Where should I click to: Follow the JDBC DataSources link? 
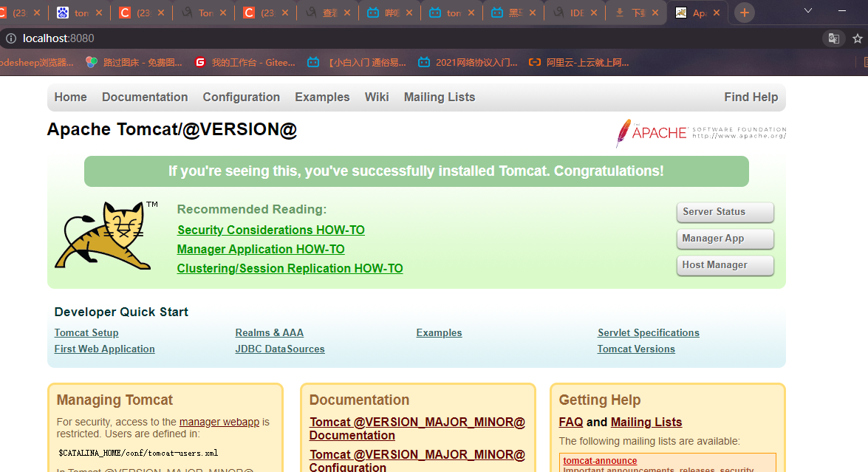point(279,349)
